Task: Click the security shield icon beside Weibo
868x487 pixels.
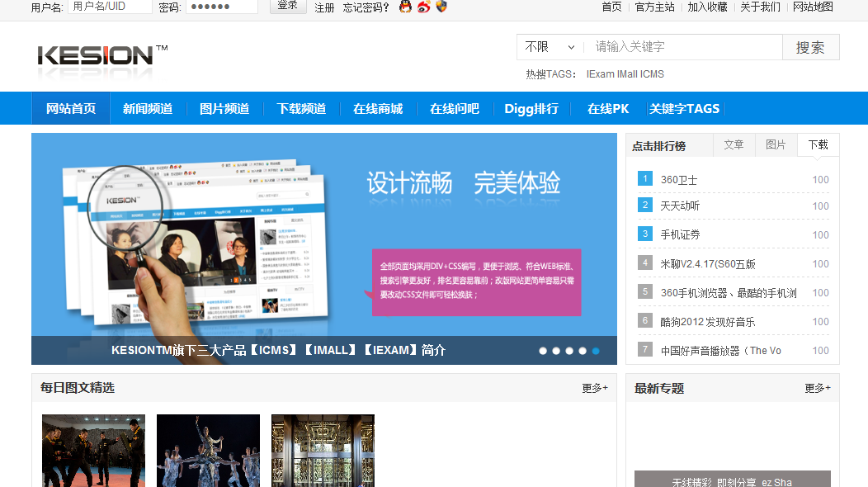Action: pos(441,7)
